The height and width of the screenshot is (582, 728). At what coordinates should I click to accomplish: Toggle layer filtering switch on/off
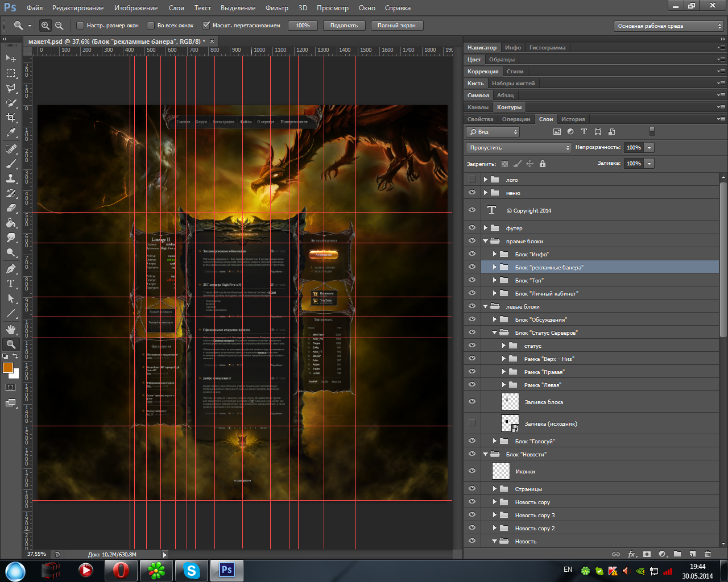pos(652,131)
